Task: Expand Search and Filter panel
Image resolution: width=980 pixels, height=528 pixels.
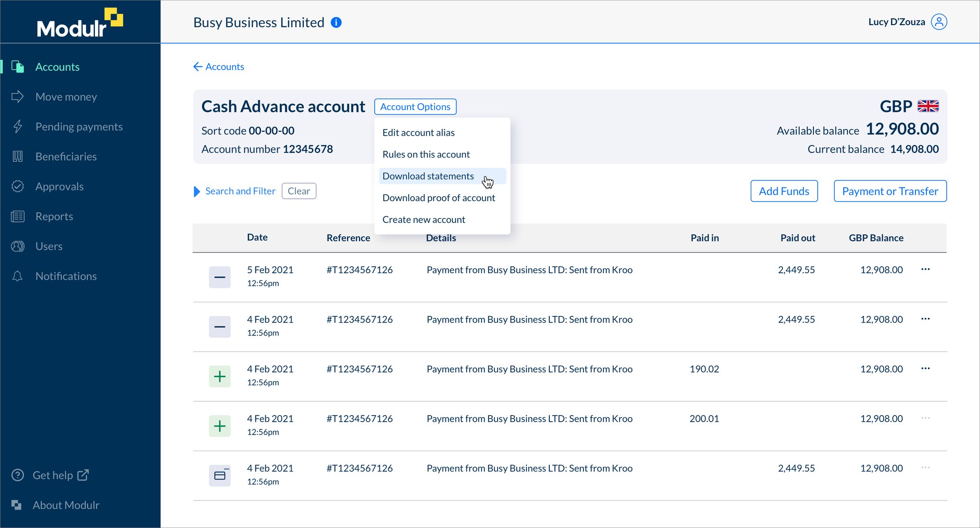Action: coord(235,191)
